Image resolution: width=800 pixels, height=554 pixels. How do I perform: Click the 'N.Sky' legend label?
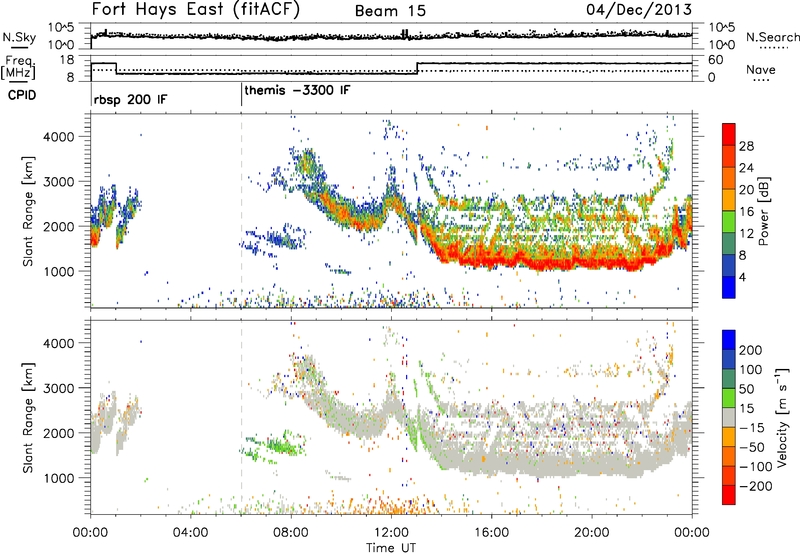click(x=19, y=37)
